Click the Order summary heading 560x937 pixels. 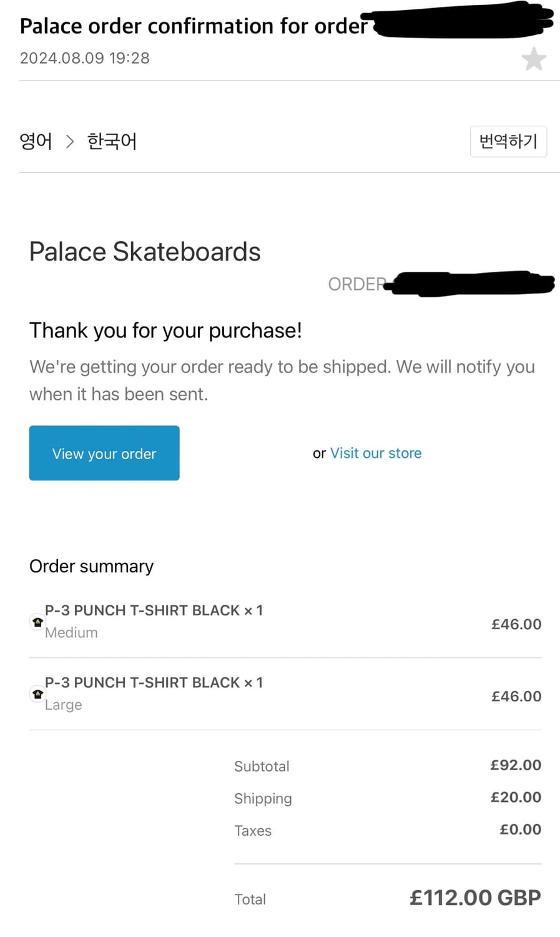91,566
